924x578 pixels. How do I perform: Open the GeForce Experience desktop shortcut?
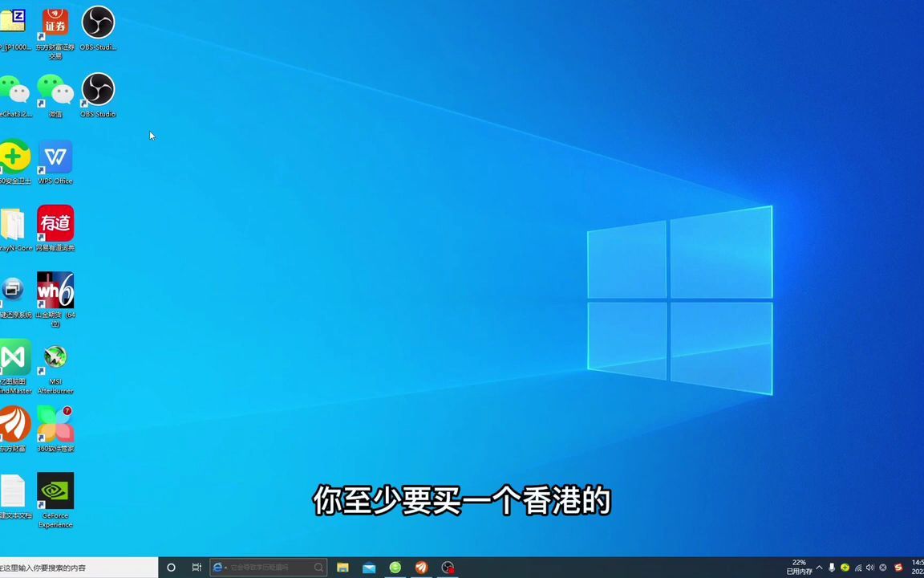coord(55,500)
